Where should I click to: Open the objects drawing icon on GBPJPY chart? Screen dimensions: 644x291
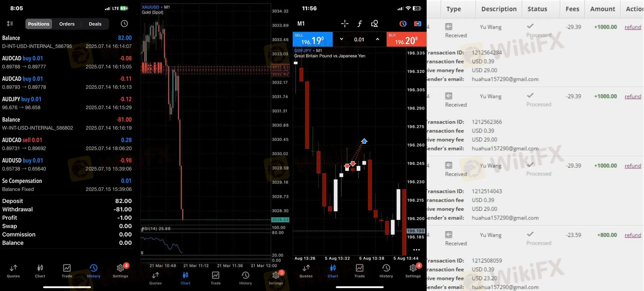tap(374, 24)
